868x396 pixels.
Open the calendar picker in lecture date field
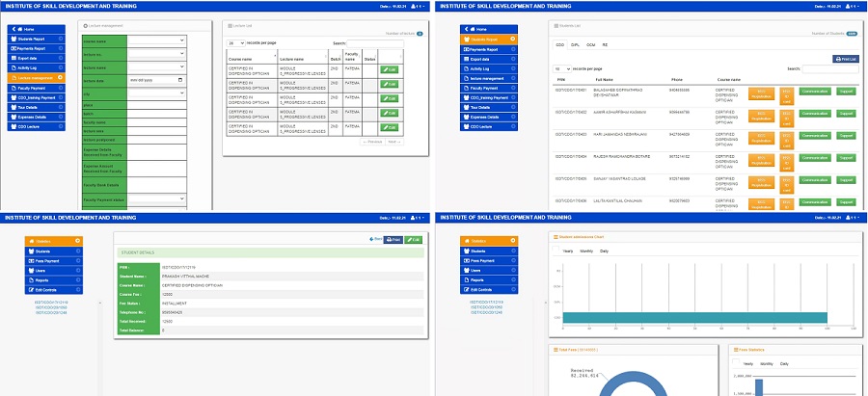[180, 80]
